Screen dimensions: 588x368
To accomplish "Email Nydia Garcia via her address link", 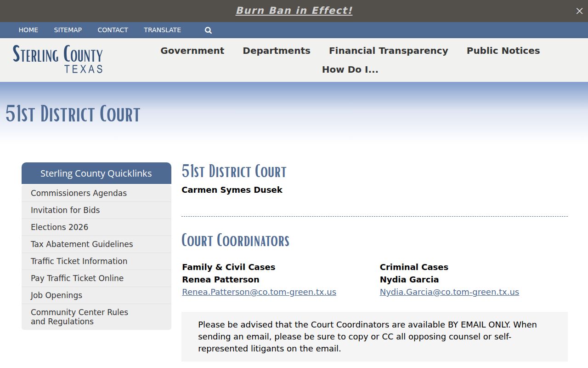I will [x=449, y=292].
